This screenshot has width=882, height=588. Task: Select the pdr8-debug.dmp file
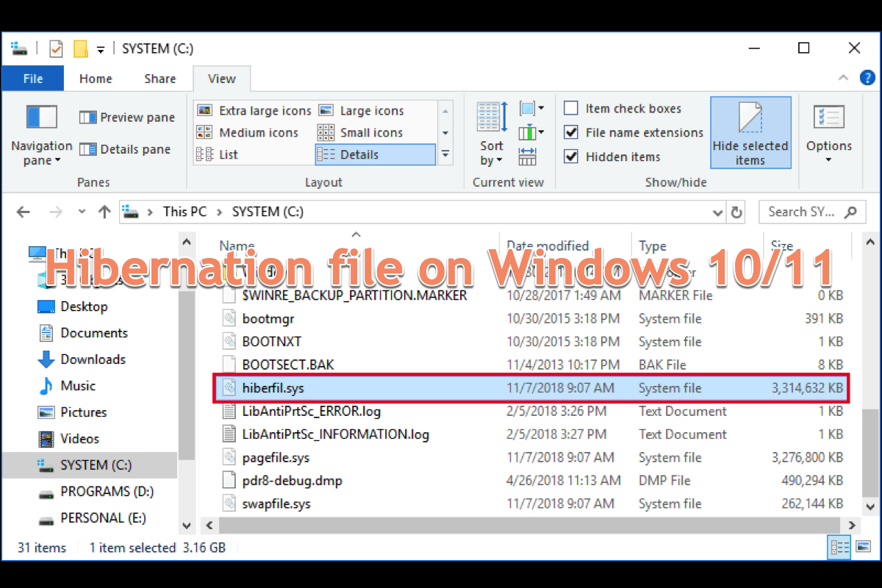[292, 481]
